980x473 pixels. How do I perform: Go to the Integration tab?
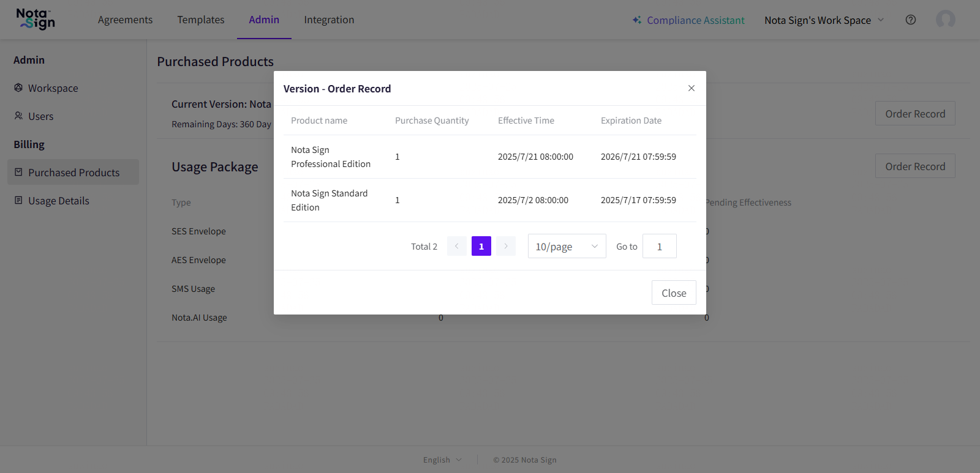click(x=329, y=20)
